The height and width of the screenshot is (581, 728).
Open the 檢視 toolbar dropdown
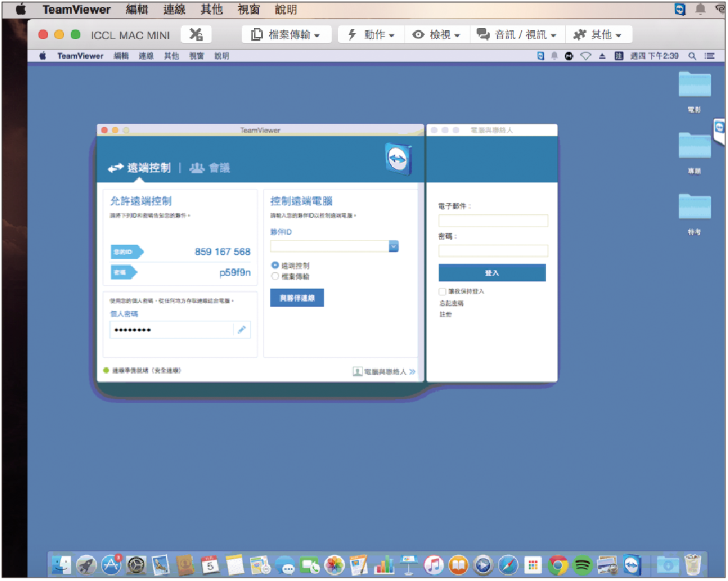437,35
